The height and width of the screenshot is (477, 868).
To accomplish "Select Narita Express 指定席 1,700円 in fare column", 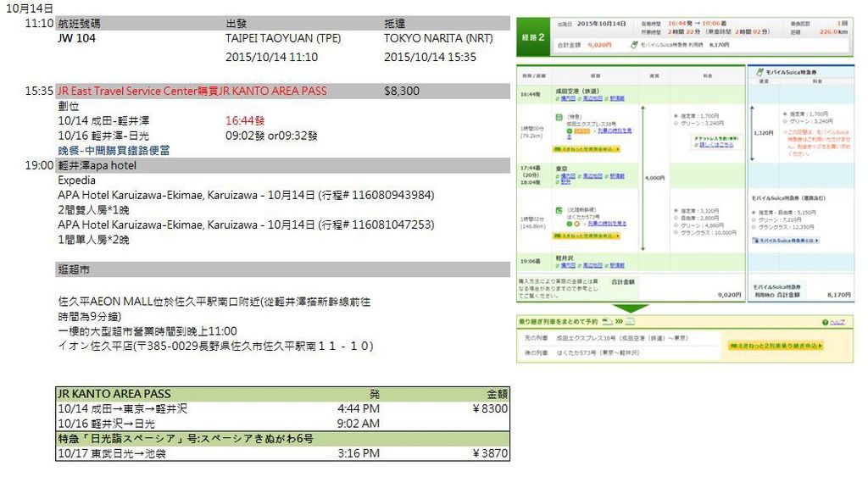I will click(x=676, y=116).
